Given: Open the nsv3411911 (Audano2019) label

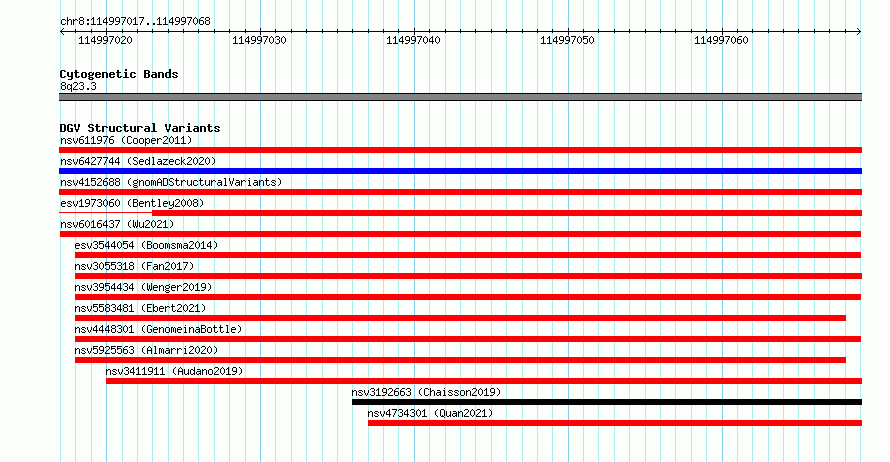Looking at the screenshot, I should click(174, 371).
